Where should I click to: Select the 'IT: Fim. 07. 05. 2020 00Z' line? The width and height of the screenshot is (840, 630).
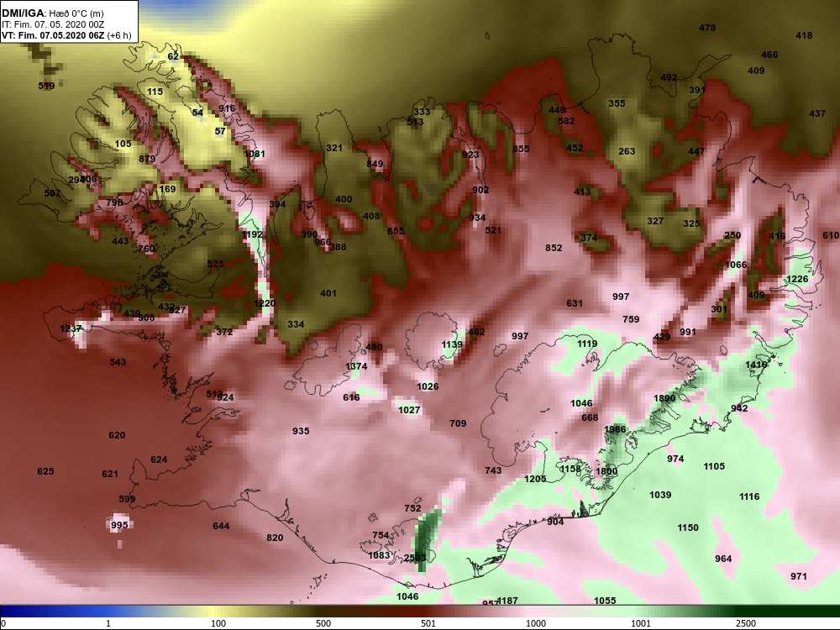point(51,24)
